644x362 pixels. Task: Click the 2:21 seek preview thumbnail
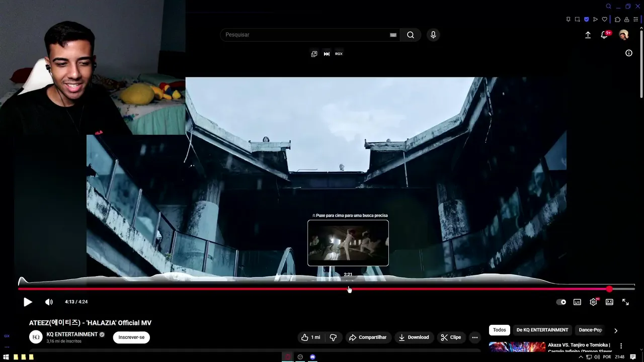(348, 243)
